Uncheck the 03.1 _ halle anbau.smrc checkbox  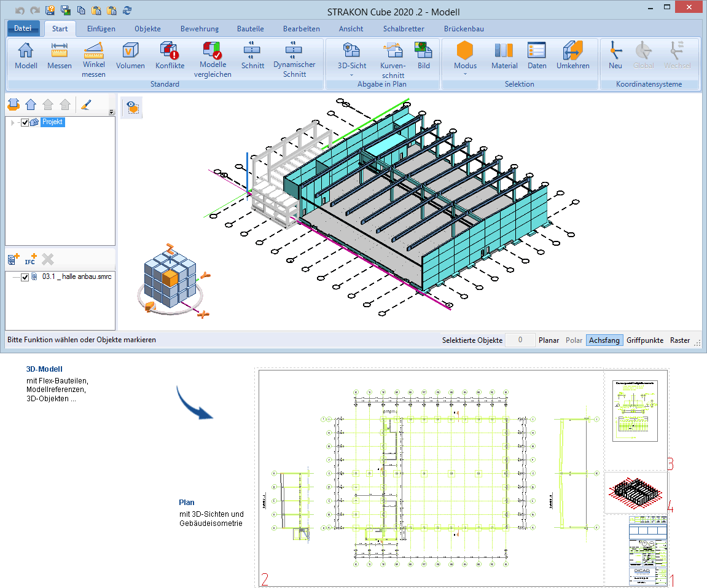click(25, 277)
